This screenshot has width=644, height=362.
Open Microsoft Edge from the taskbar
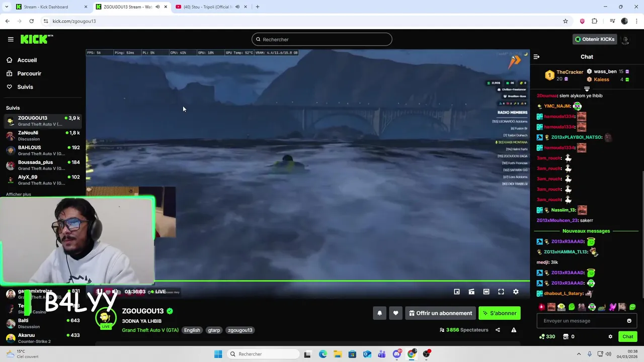click(323, 354)
